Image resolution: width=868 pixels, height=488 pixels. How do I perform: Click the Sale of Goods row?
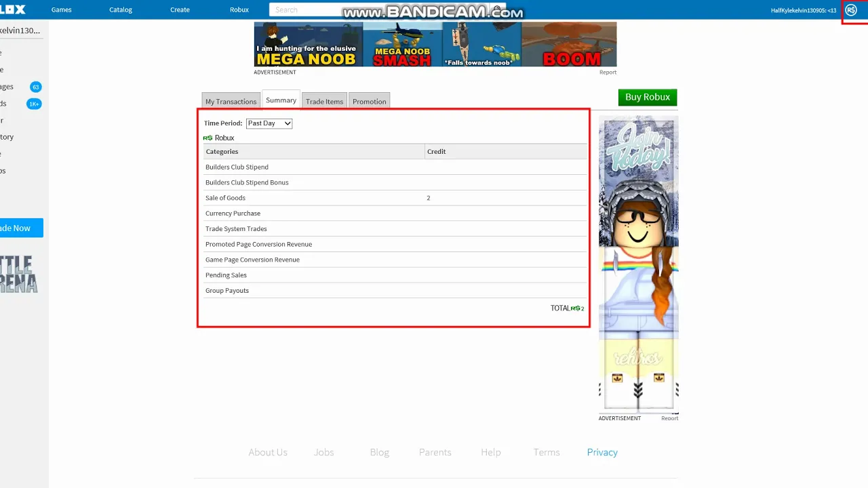coord(395,198)
